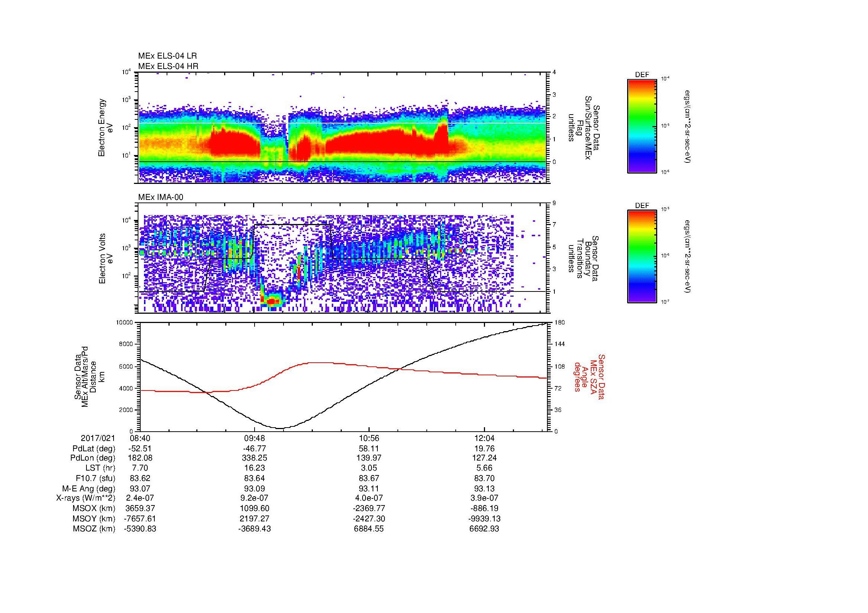This screenshot has height=613, width=868.
Task: Click the 'MEx IMA-00' panel title
Action: [x=161, y=197]
